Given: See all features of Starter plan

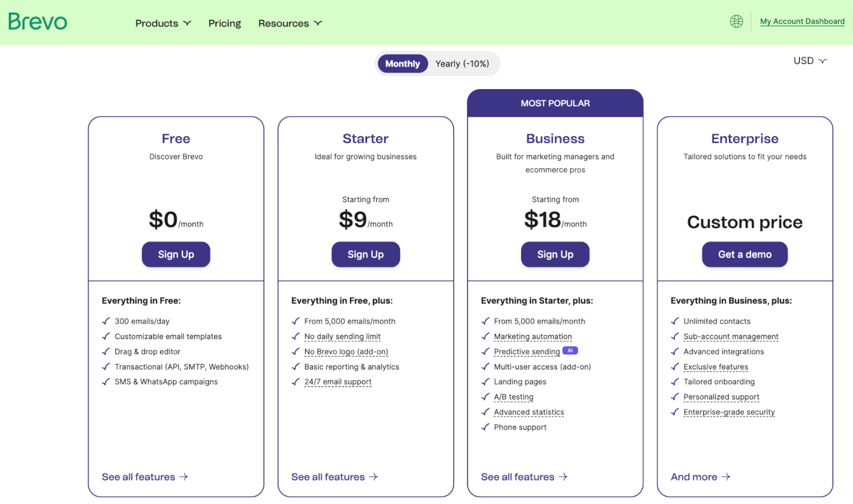Looking at the screenshot, I should tap(335, 477).
